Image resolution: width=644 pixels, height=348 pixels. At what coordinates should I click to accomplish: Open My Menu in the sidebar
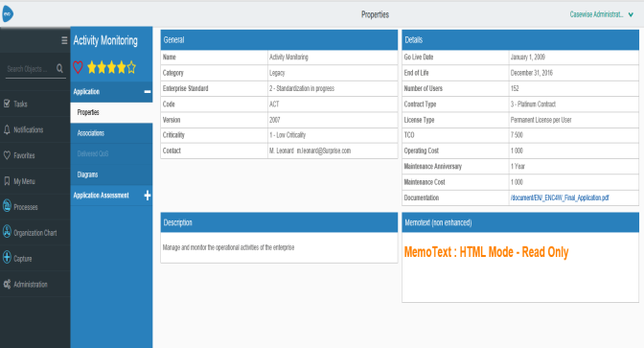[x=34, y=181]
